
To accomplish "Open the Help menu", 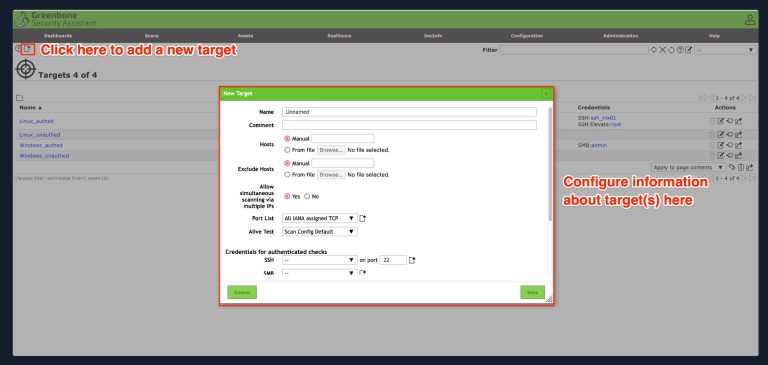I will (x=714, y=36).
